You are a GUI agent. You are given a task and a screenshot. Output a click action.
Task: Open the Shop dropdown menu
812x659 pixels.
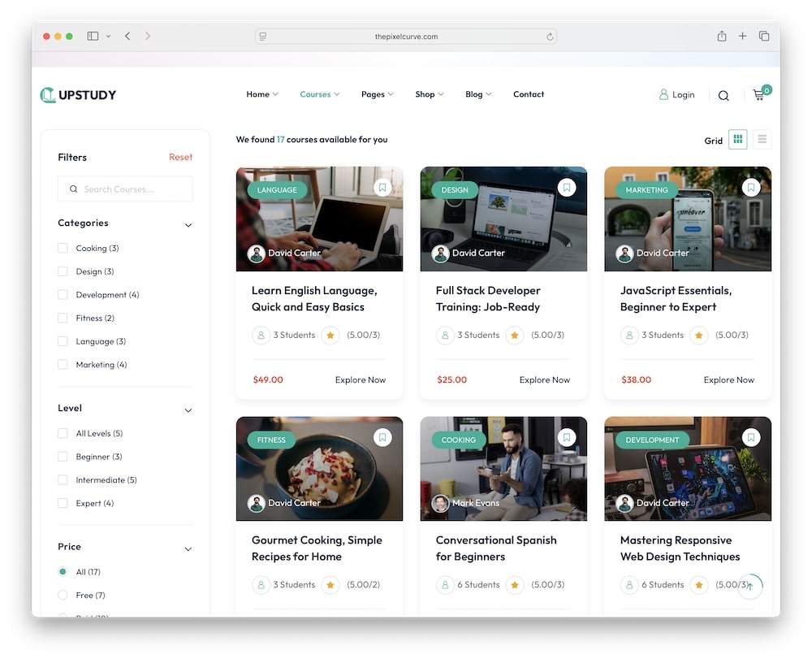tap(430, 94)
